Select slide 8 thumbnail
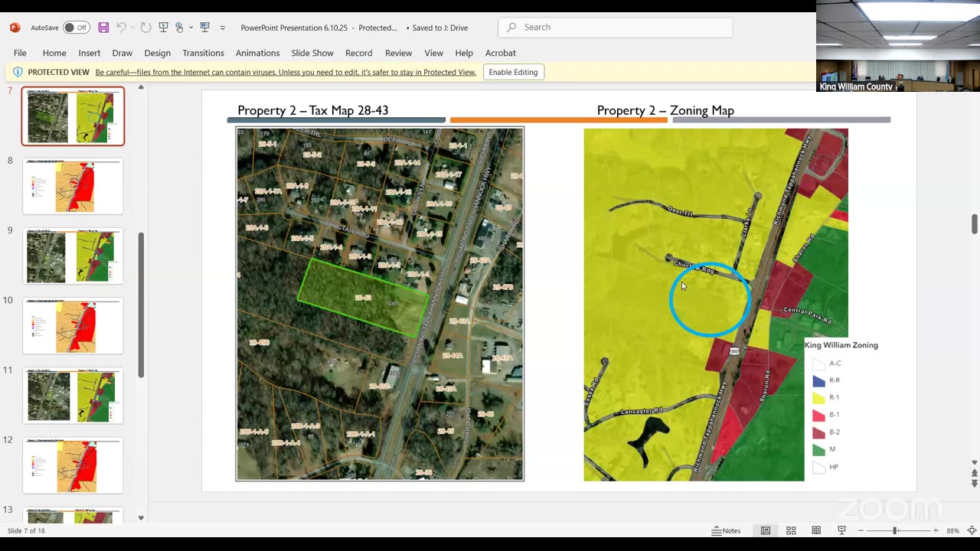980x551 pixels. [73, 186]
